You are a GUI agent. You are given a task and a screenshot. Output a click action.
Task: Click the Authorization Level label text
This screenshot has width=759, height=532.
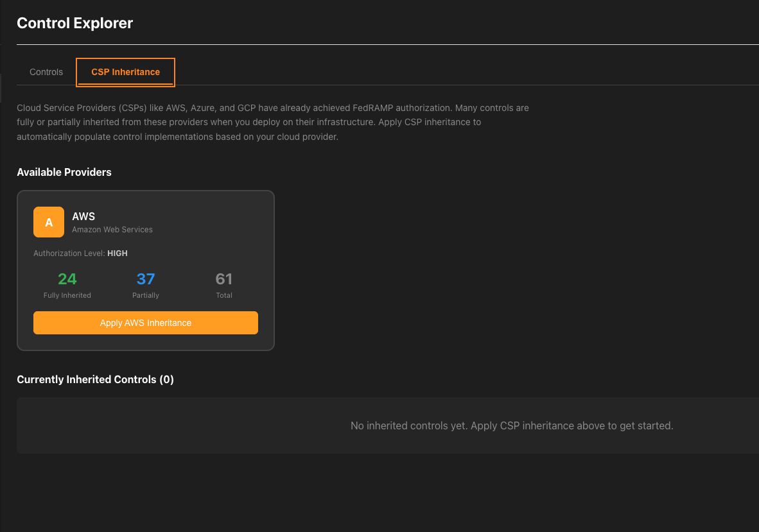pyautogui.click(x=69, y=253)
